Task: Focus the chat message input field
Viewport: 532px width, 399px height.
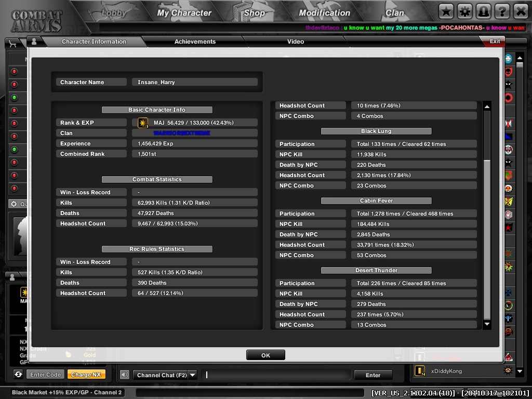Action: (x=276, y=375)
